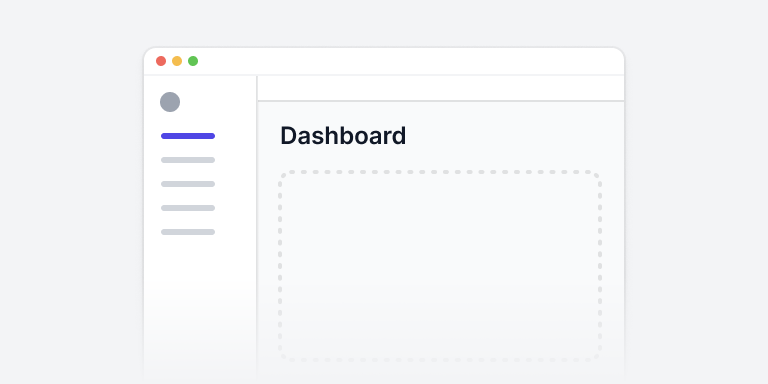
Task: Select the active purple sidebar nav item
Action: click(188, 136)
